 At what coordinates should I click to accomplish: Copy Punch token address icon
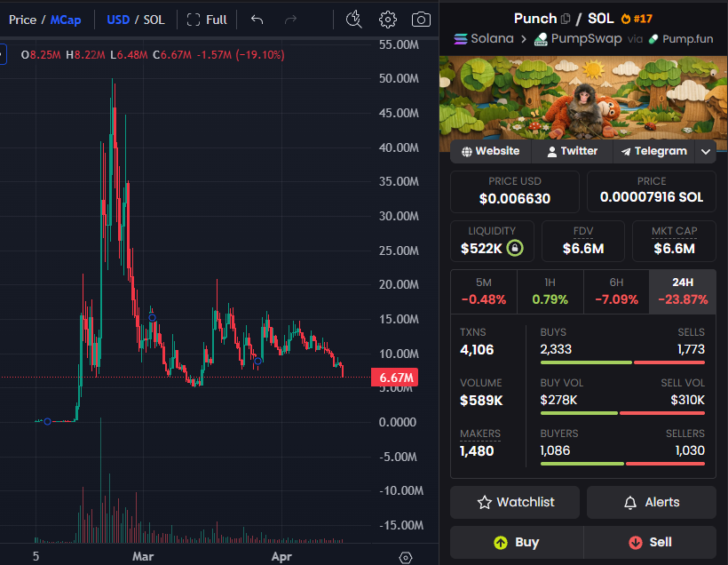click(566, 19)
